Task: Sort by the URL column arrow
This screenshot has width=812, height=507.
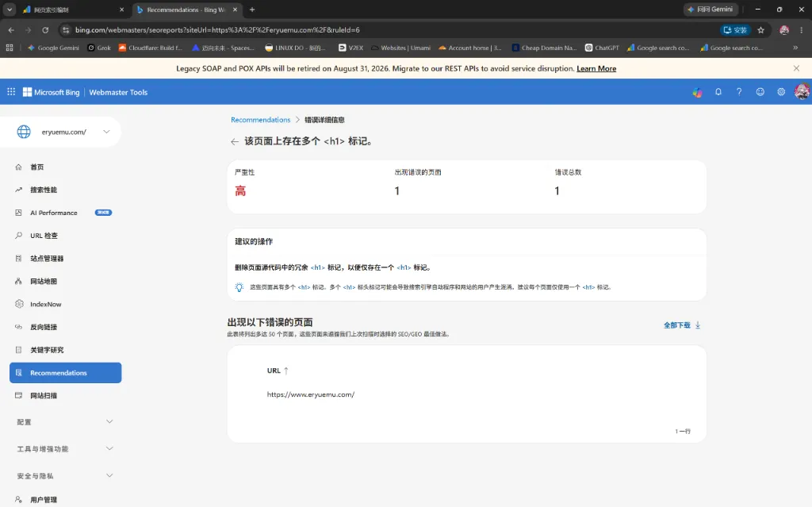Action: coord(285,371)
